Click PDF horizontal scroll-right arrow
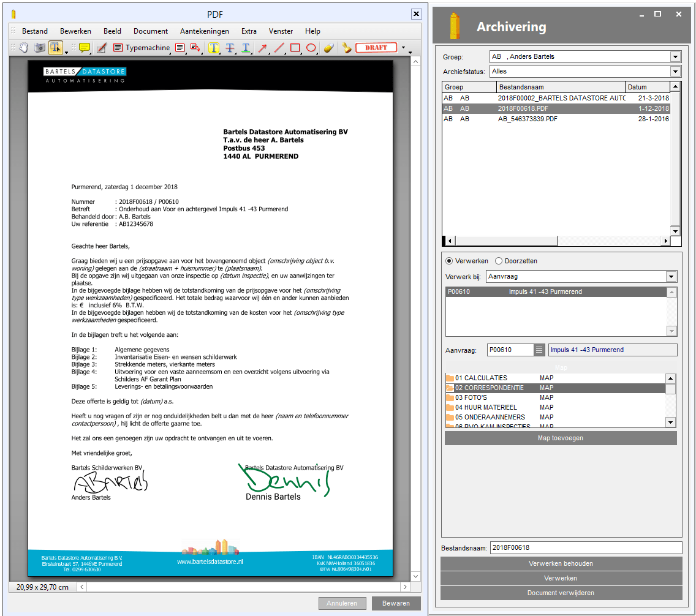The height and width of the screenshot is (616, 696). [404, 587]
